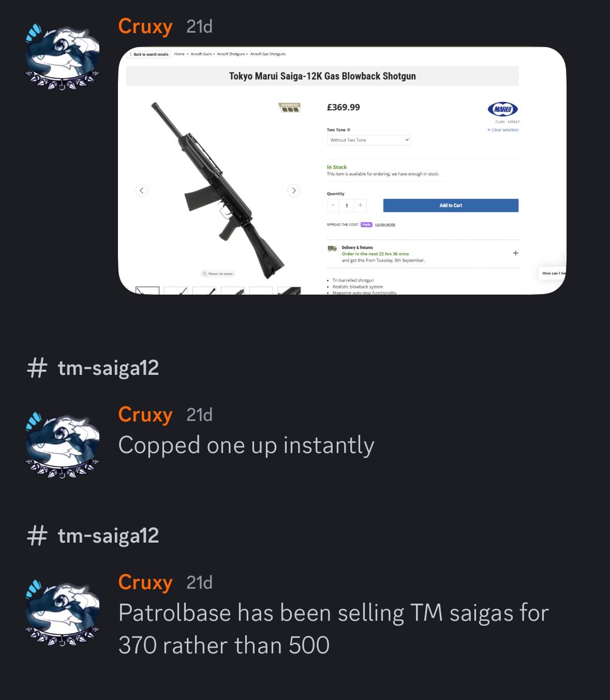
Task: Decrease quantity with the minus stepper
Action: point(333,206)
